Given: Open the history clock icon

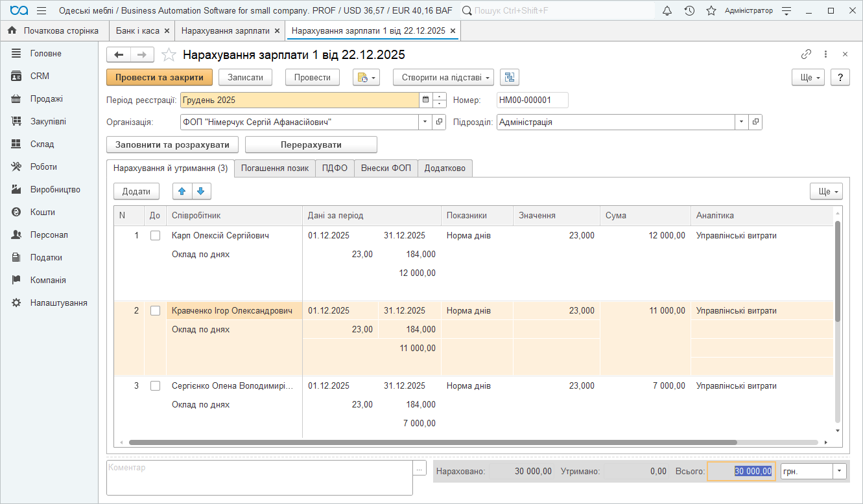Looking at the screenshot, I should coord(689,11).
